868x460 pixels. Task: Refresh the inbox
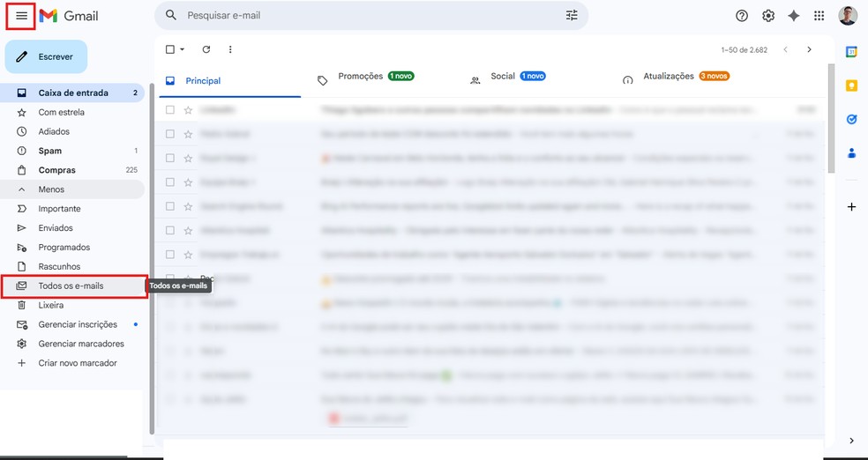click(x=206, y=49)
